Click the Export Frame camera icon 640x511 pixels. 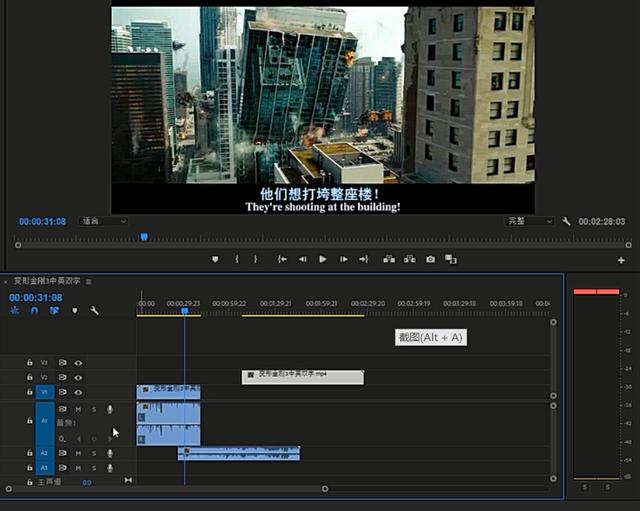point(430,259)
